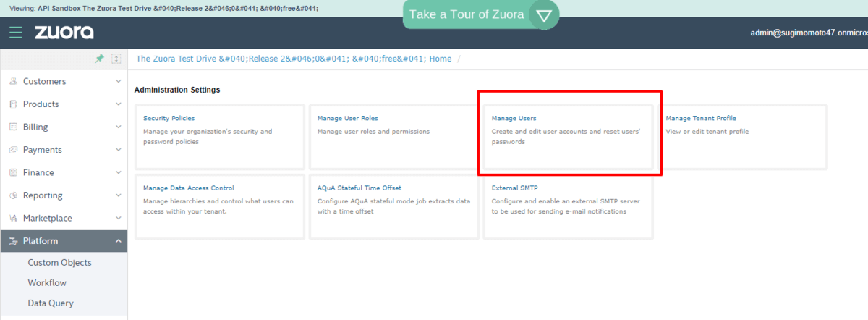Open the Billing sidebar menu

coord(64,127)
